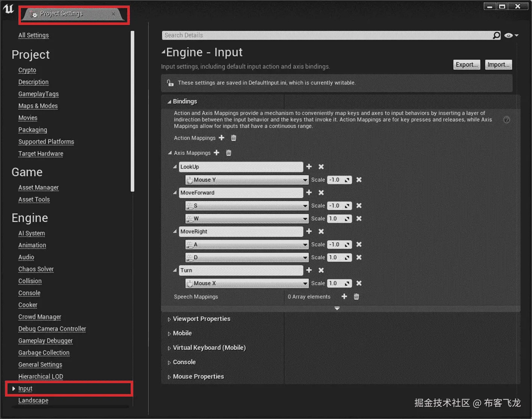Click the help icon beside Bindings description
The height and width of the screenshot is (419, 532).
[507, 120]
